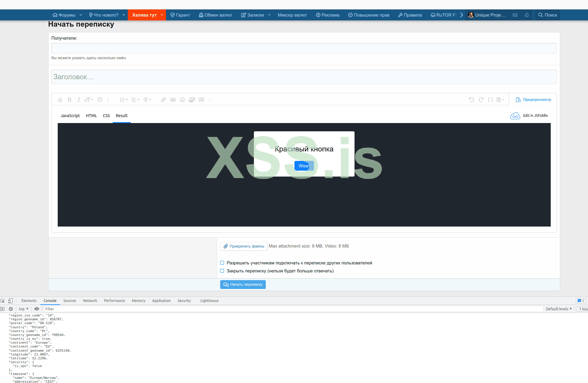Check the close conversation option
The height and width of the screenshot is (383, 588).
click(222, 271)
